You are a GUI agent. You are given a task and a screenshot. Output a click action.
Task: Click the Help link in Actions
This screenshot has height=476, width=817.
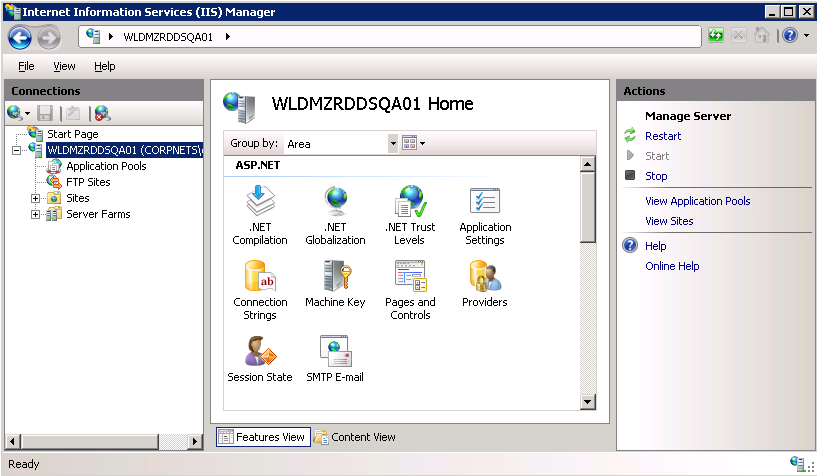pos(655,246)
